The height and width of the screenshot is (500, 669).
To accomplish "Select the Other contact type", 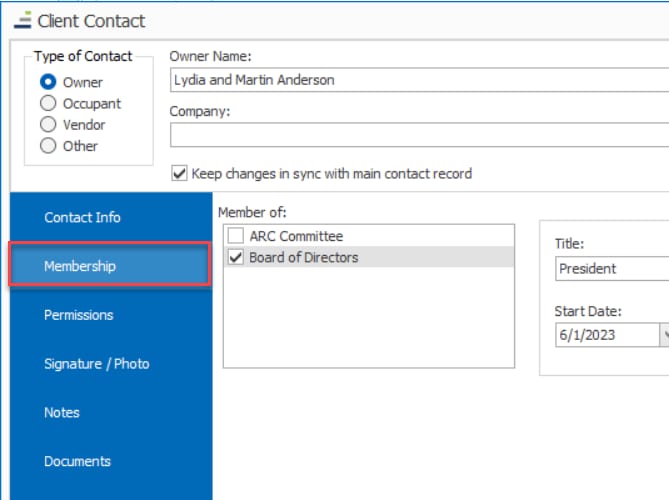I will [48, 145].
